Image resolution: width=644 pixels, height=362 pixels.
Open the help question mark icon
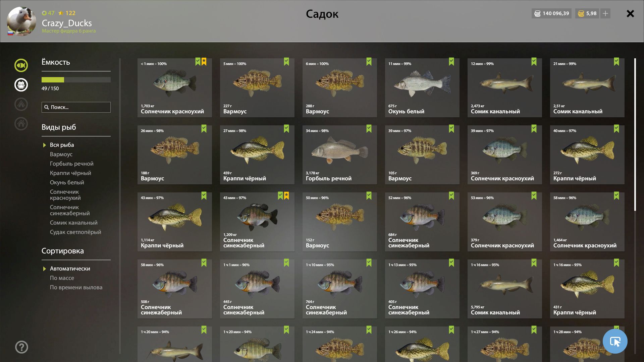21,347
